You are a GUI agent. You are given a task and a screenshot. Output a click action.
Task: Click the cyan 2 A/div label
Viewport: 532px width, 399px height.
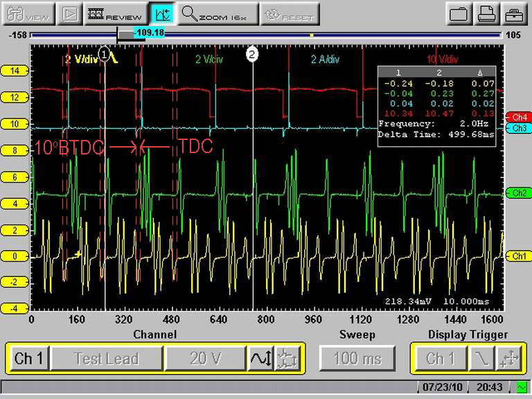point(326,60)
